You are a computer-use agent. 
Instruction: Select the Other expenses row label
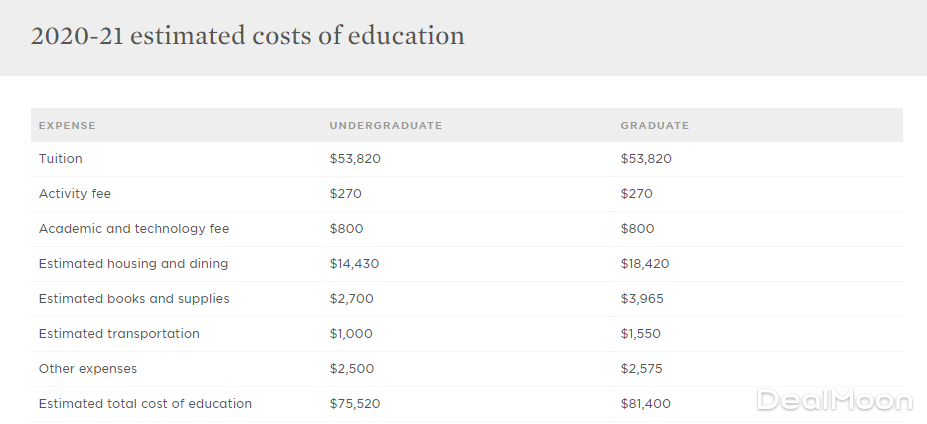[88, 369]
